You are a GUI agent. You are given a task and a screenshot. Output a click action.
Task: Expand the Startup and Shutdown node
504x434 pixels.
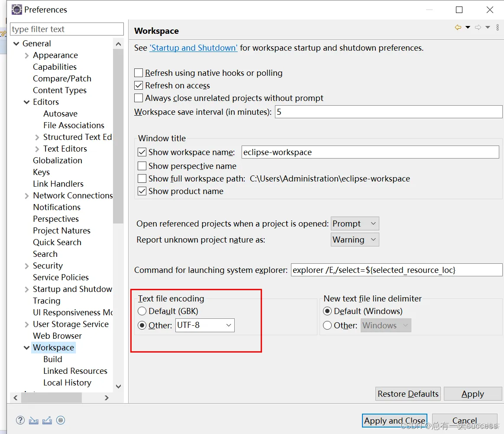27,289
